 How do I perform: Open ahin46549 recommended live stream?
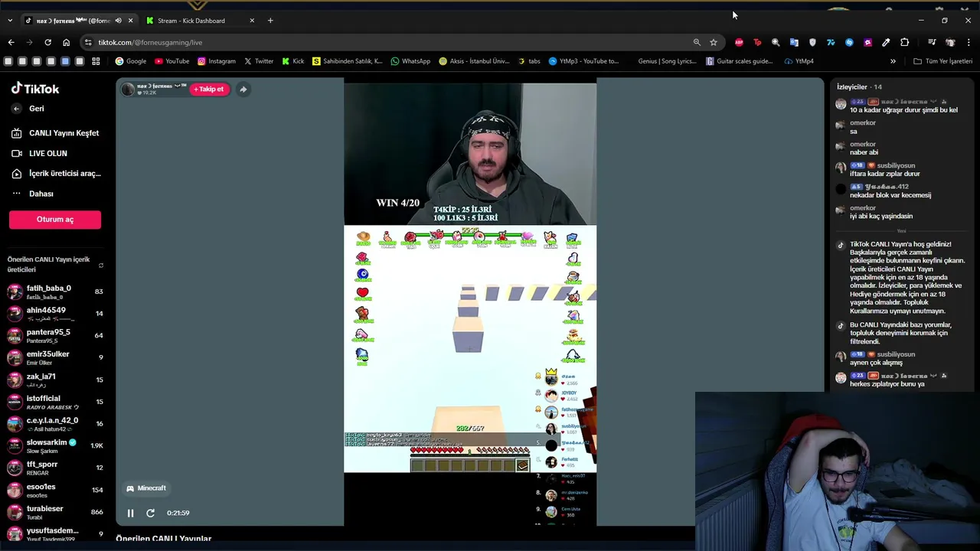pyautogui.click(x=55, y=314)
